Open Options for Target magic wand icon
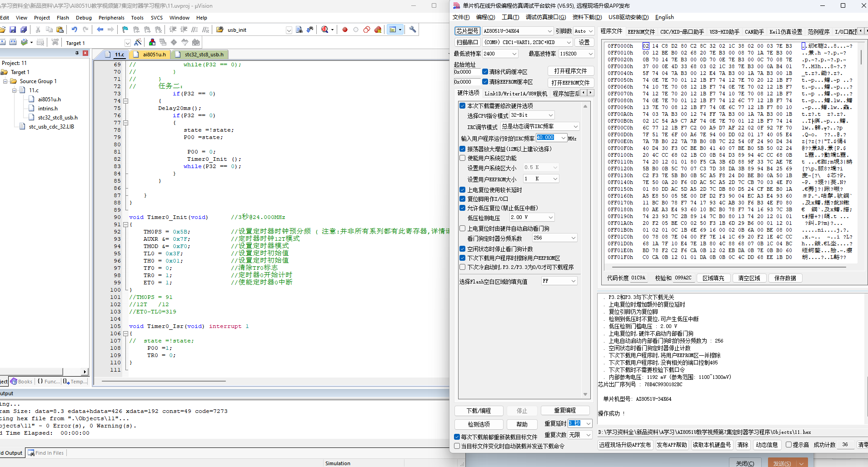The image size is (868, 467). coord(138,42)
